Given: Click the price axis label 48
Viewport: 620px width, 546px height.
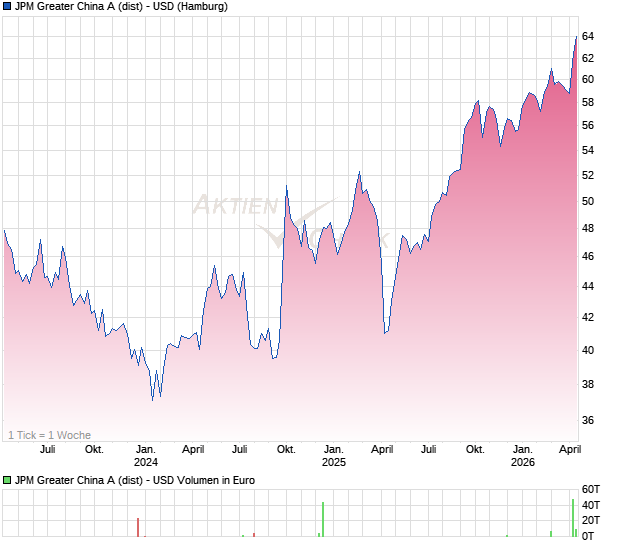Looking at the screenshot, I should pyautogui.click(x=588, y=229).
